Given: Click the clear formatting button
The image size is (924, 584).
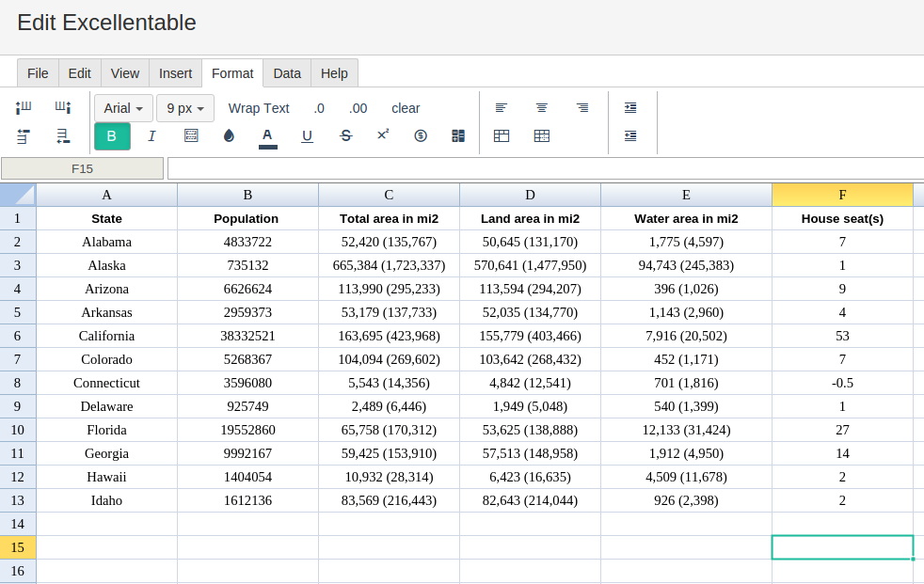Looking at the screenshot, I should 406,108.
